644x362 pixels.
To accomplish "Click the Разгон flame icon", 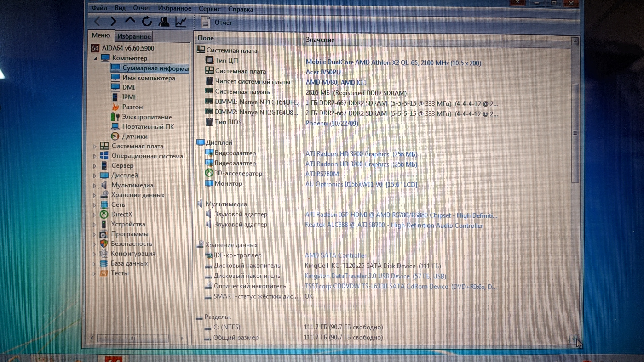I will point(115,107).
